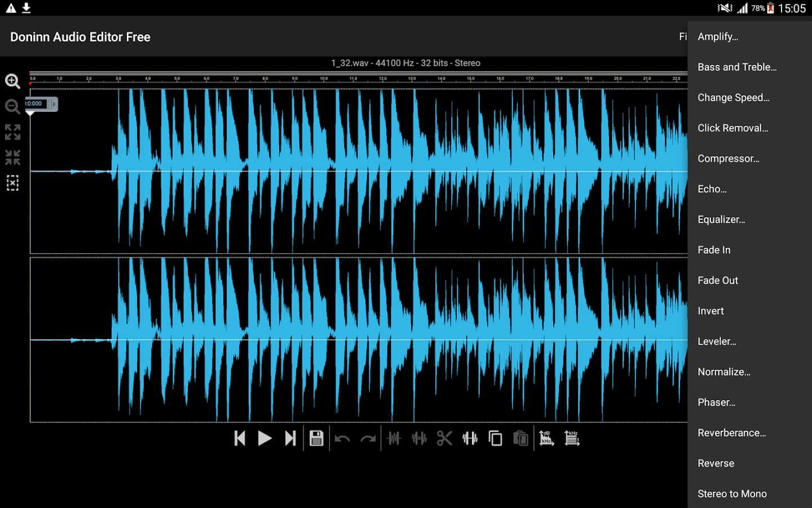
Task: Apply the Reverse effect
Action: pos(716,463)
